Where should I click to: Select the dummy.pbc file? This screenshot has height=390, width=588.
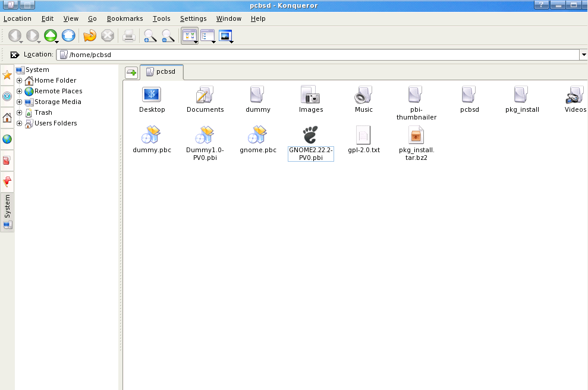point(152,140)
